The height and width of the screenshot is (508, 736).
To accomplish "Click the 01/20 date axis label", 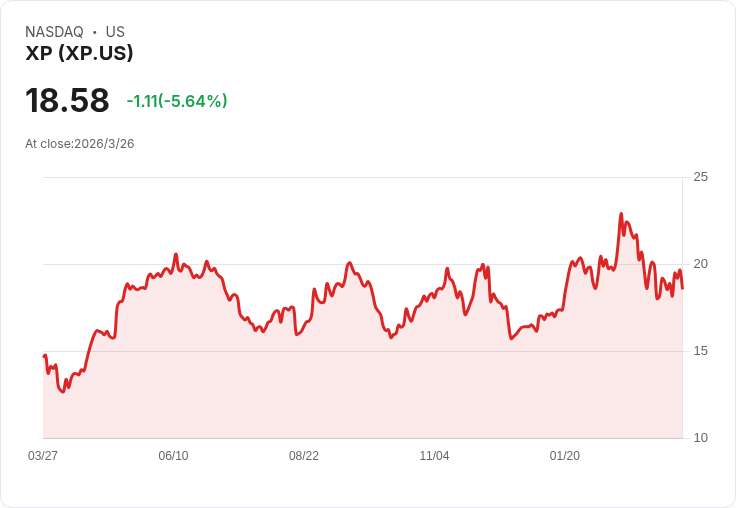I will [x=565, y=456].
